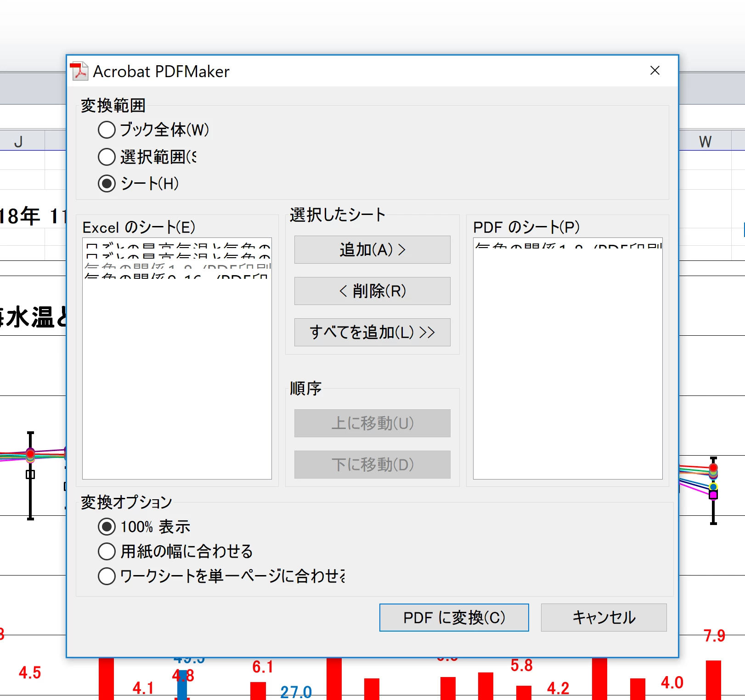Click the 7.9 data label in chart
This screenshot has height=700, width=745.
point(714,636)
